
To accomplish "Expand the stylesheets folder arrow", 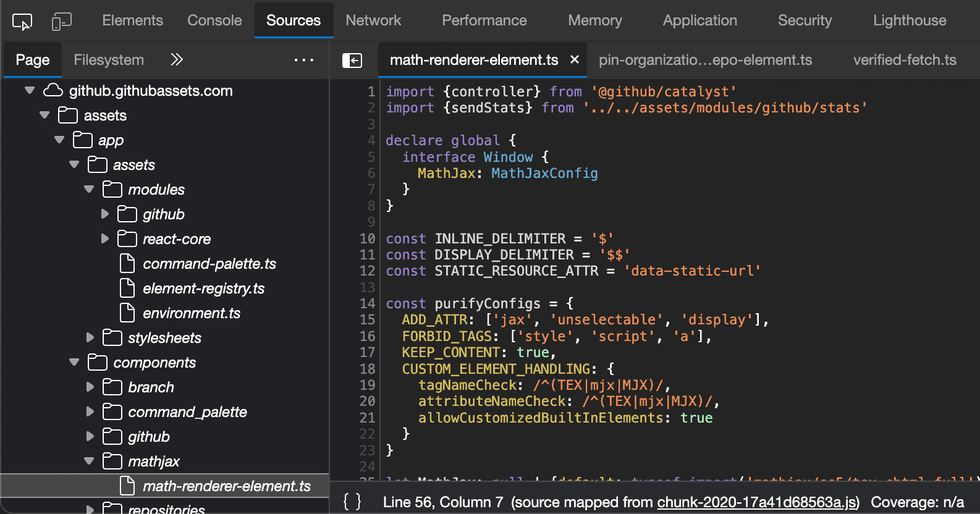I will [x=90, y=337].
